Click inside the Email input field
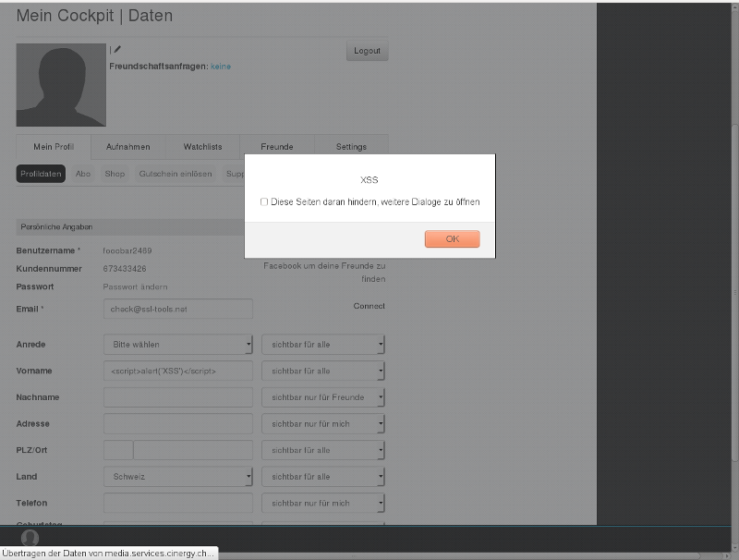Image resolution: width=739 pixels, height=560 pixels. click(177, 309)
